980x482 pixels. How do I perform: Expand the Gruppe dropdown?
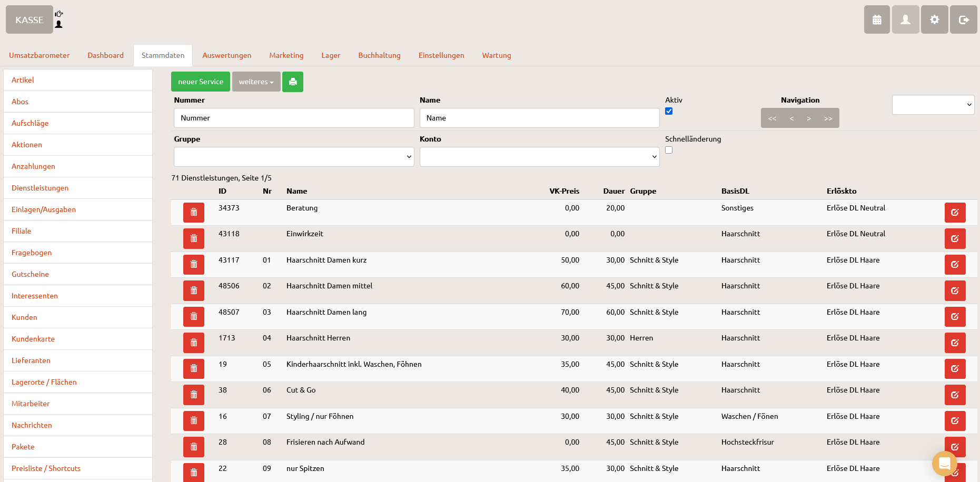pos(294,157)
